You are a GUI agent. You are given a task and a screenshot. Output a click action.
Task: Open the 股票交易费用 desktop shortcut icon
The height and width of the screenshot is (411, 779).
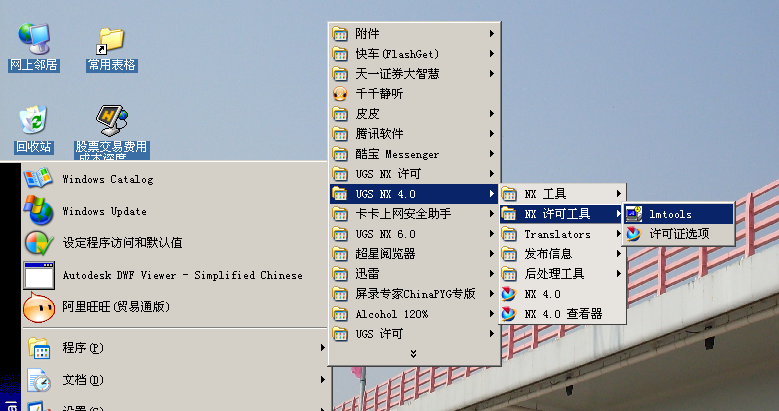(x=112, y=120)
